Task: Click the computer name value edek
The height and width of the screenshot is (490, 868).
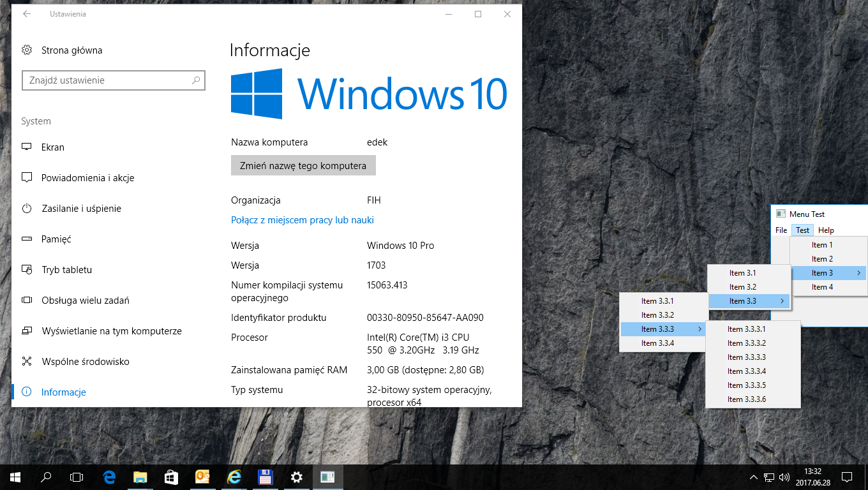Action: click(377, 142)
